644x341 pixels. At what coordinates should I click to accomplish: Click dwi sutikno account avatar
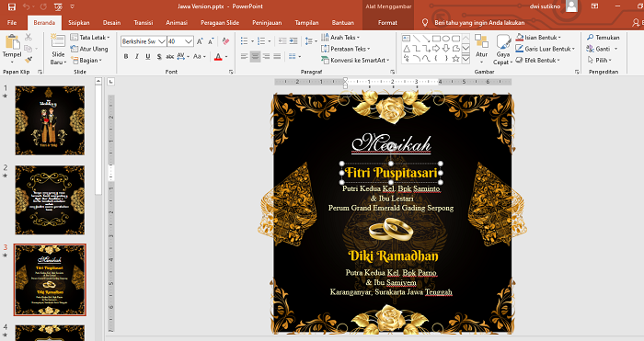click(x=571, y=6)
